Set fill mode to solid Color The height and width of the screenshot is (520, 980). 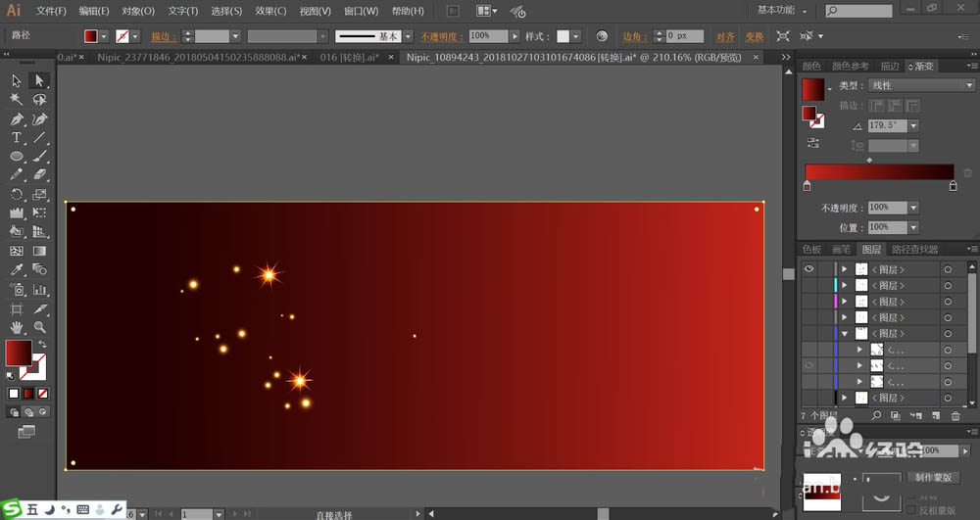13,394
